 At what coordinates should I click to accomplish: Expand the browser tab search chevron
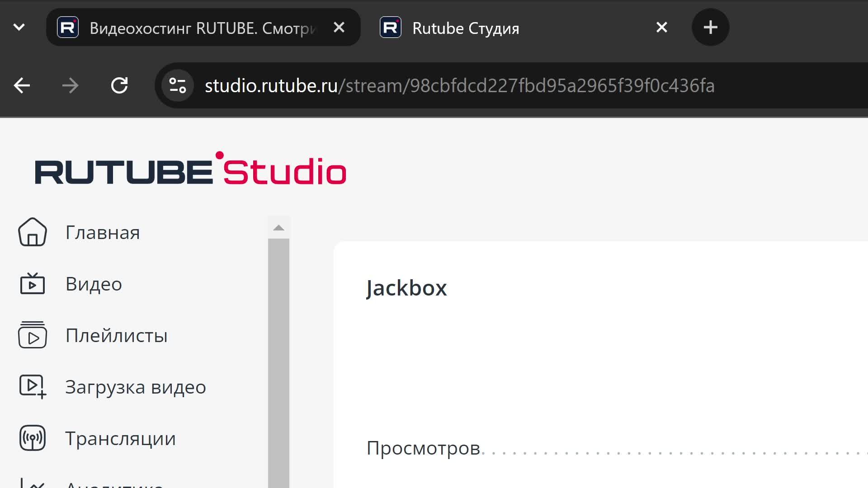pyautogui.click(x=19, y=27)
